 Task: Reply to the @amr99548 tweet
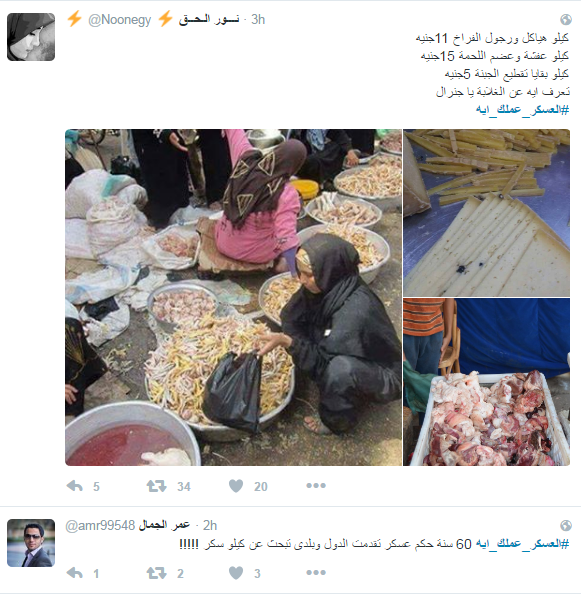click(x=75, y=573)
